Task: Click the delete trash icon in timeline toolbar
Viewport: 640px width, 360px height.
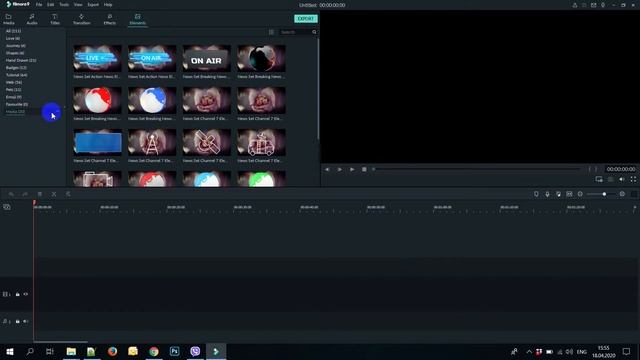Action: 40,194
